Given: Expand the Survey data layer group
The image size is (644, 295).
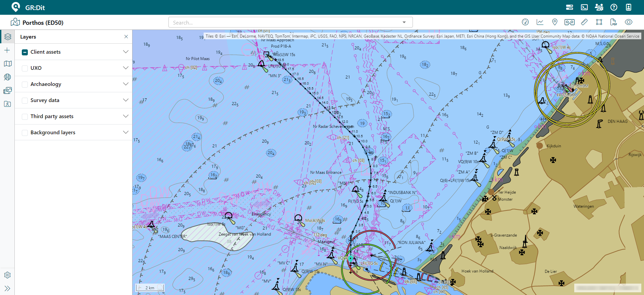Looking at the screenshot, I should [126, 100].
